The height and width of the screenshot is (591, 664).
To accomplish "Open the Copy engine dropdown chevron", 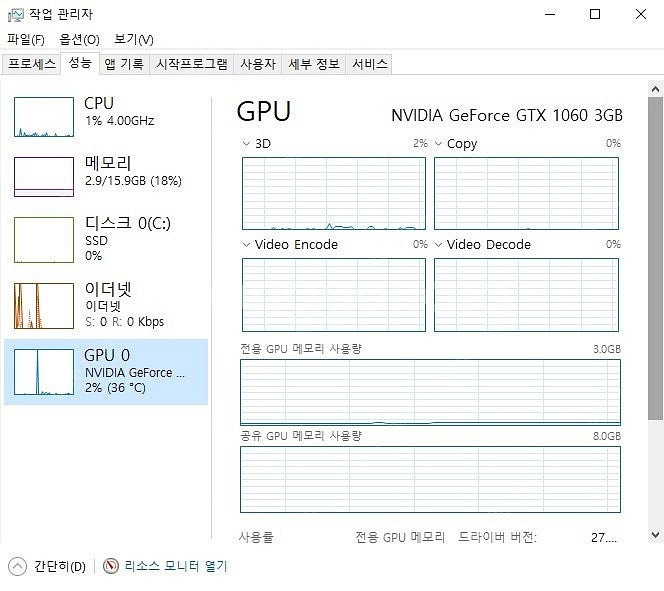I will [x=438, y=144].
